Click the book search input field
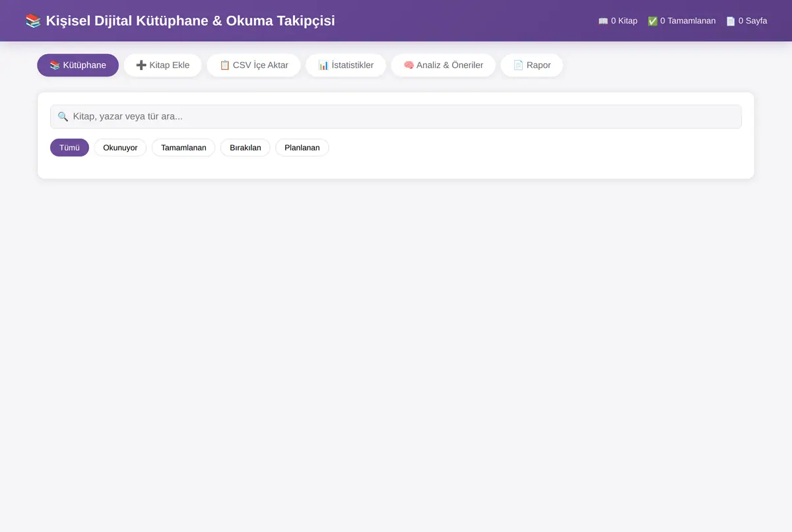This screenshot has width=792, height=532. pos(396,117)
